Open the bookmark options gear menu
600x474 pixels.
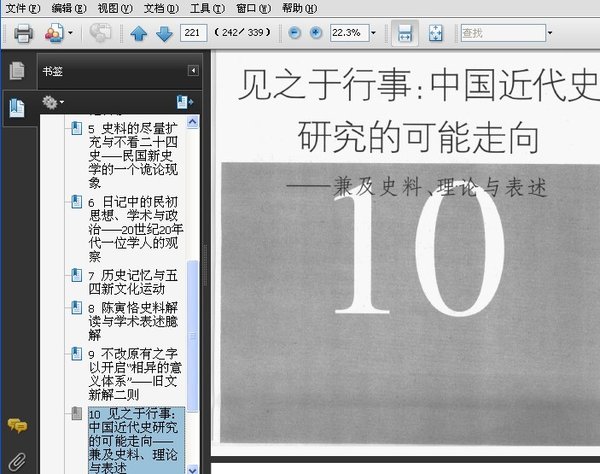[53, 103]
